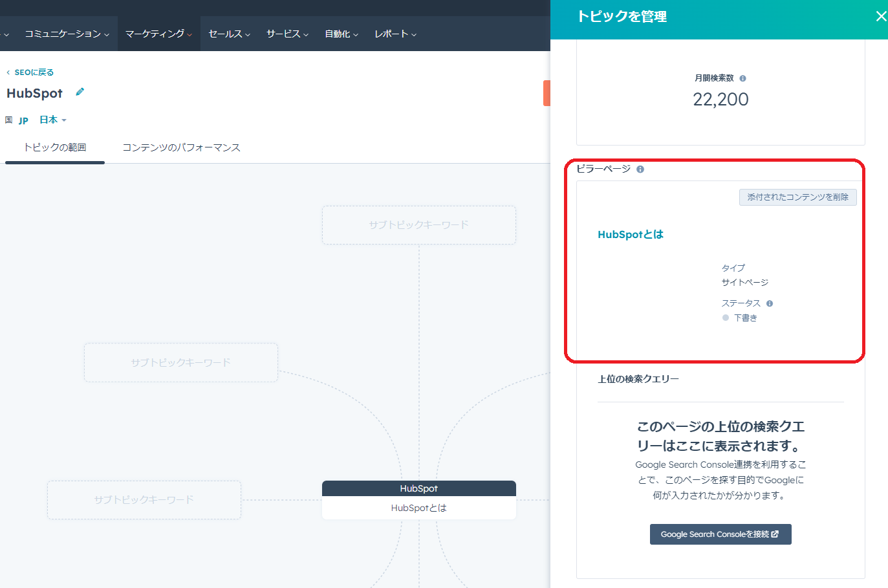
Task: Go back via SEOに戻る link
Action: tap(30, 72)
